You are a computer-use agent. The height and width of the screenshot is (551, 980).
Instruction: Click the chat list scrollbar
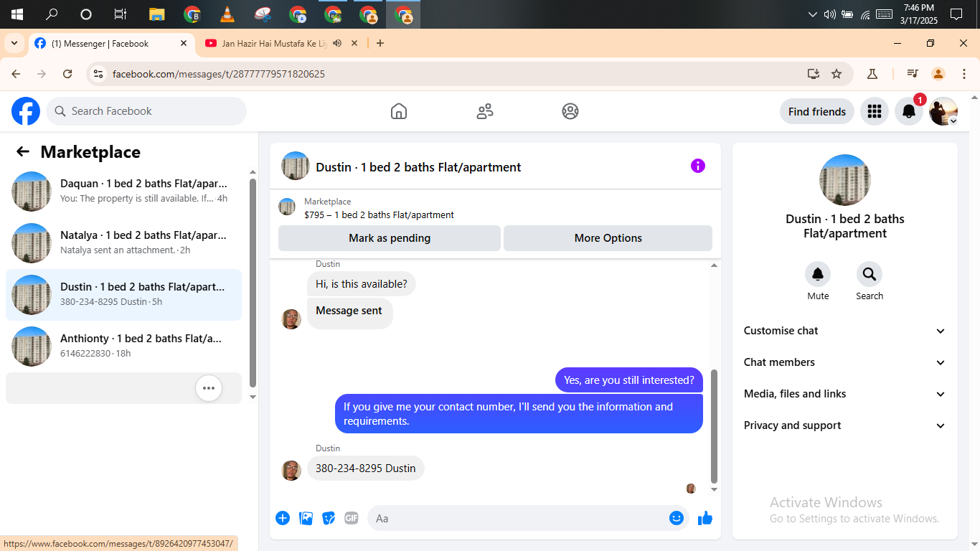[253, 283]
